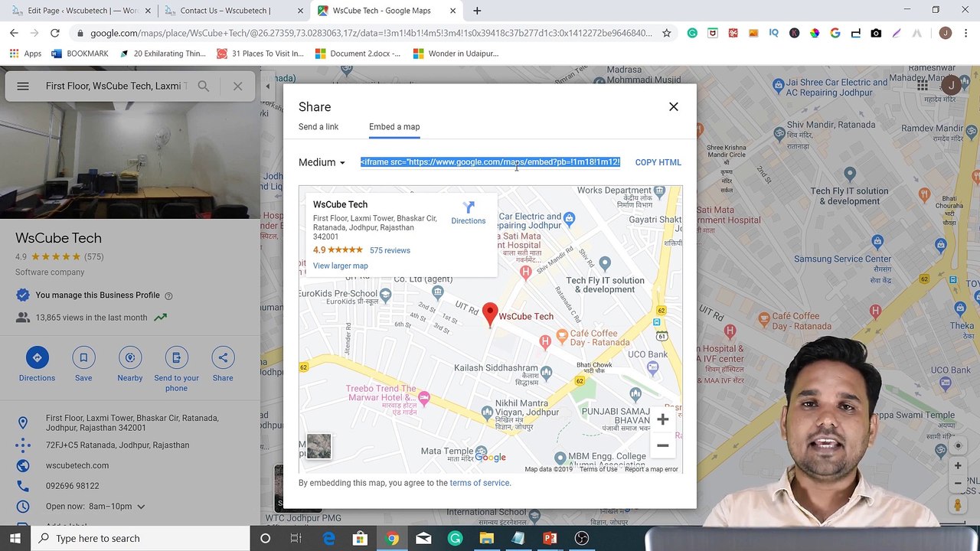This screenshot has height=551, width=980.
Task: Click the Chrome profile avatar J
Action: pos(946,33)
